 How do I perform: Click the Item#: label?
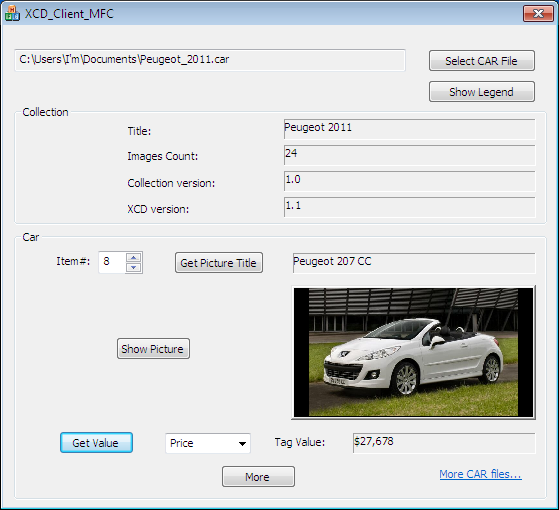click(x=73, y=261)
